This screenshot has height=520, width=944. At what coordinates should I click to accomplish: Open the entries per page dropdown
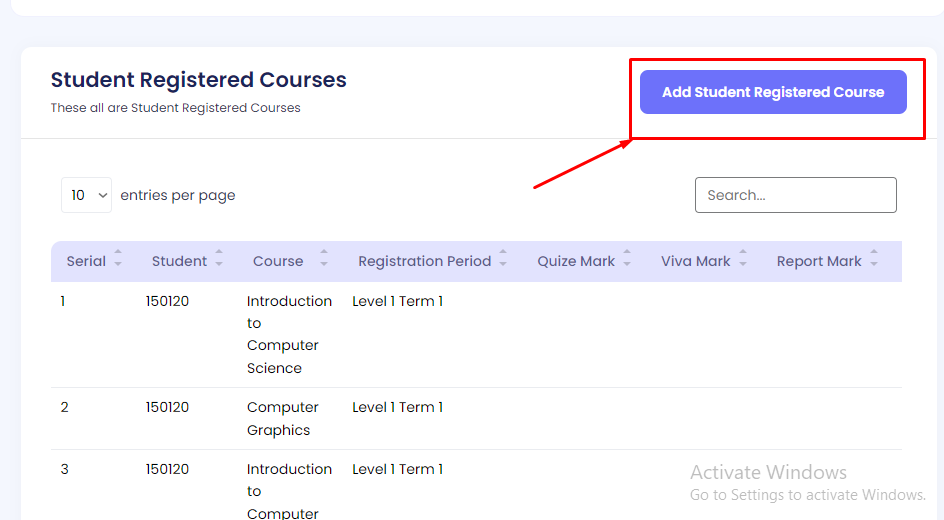[86, 195]
